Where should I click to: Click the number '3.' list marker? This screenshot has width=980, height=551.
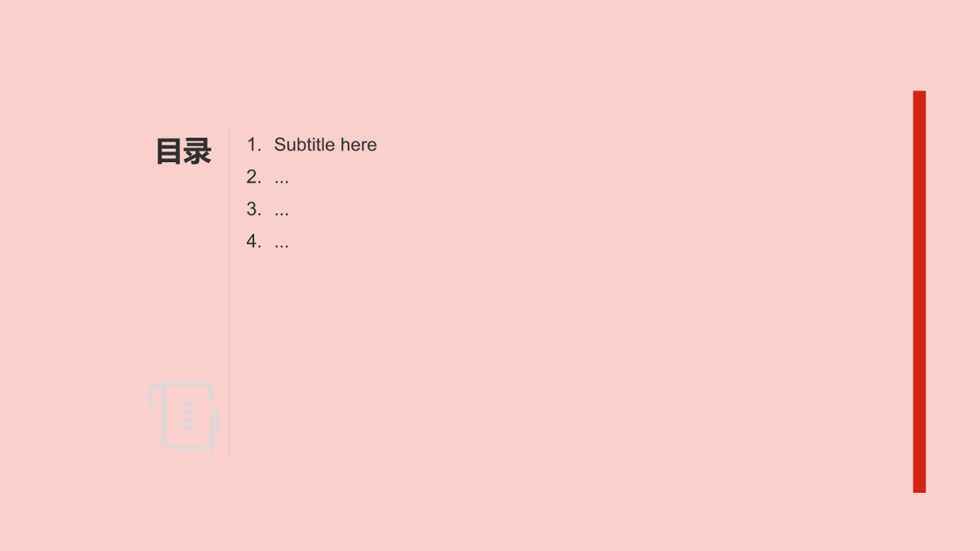coord(254,209)
